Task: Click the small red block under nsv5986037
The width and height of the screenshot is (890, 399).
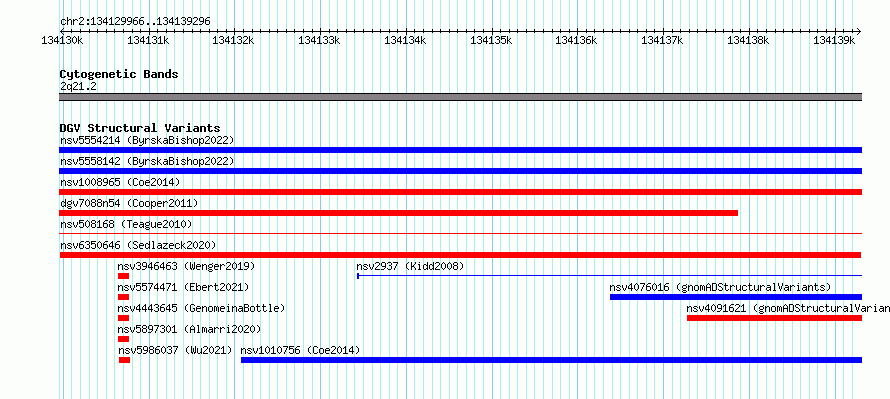Action: [125, 360]
